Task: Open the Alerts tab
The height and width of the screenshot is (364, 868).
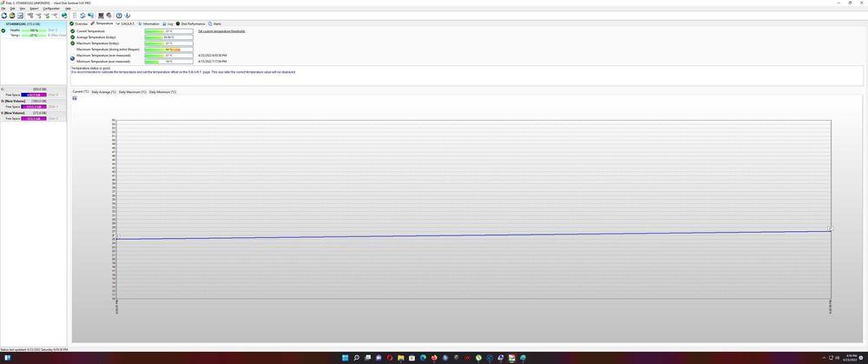Action: point(214,23)
